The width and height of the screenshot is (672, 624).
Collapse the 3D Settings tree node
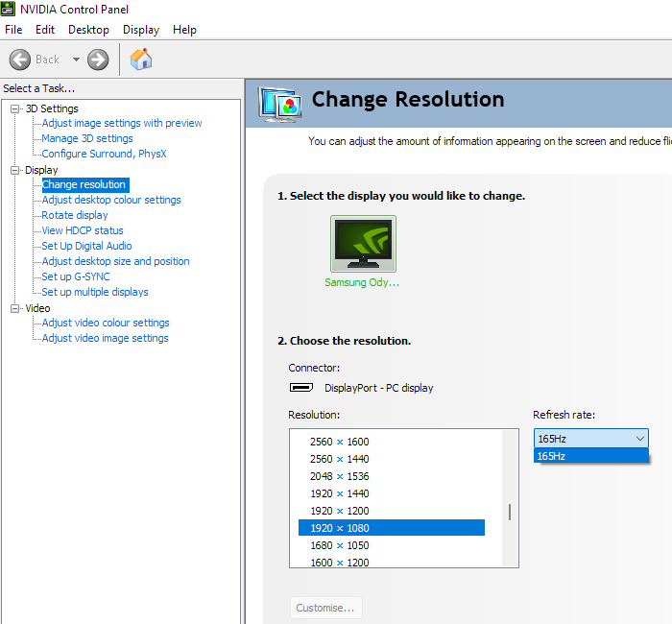tap(14, 108)
